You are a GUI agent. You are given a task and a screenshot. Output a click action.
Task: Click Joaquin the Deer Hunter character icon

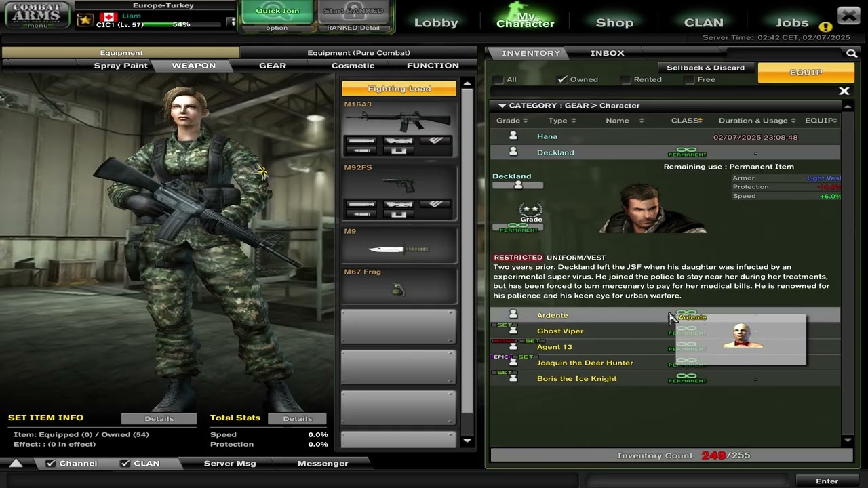(x=513, y=362)
